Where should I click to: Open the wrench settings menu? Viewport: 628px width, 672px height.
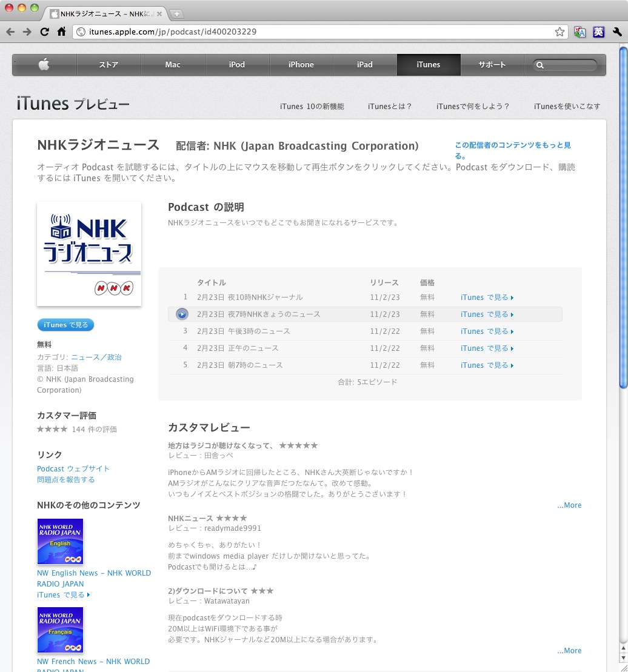(617, 32)
